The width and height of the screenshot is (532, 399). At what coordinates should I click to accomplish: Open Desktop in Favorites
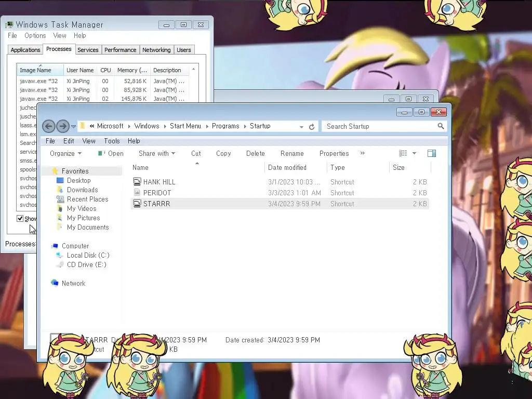[79, 180]
